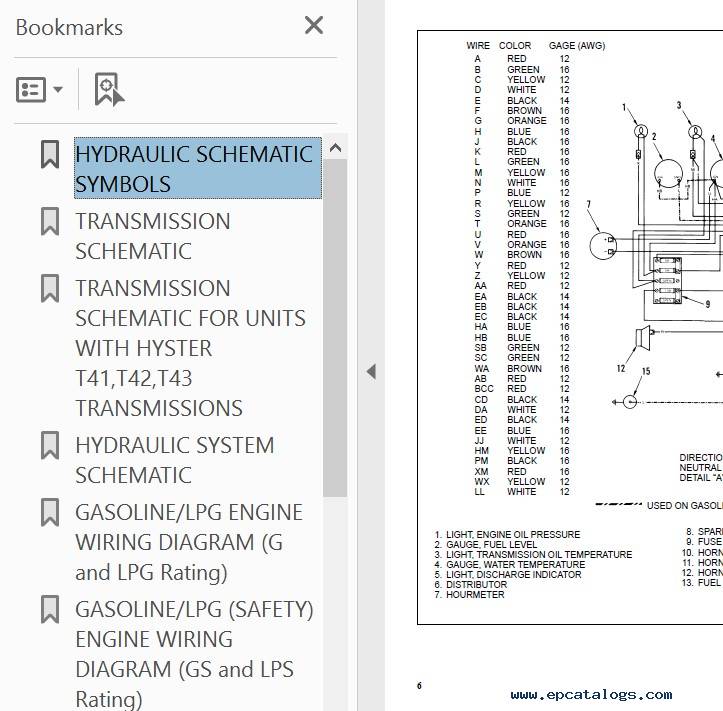Open Gasoline/LPG Engine Wiring Diagram (G and LPG Rating) bookmark
The width and height of the screenshot is (723, 711).
click(189, 542)
